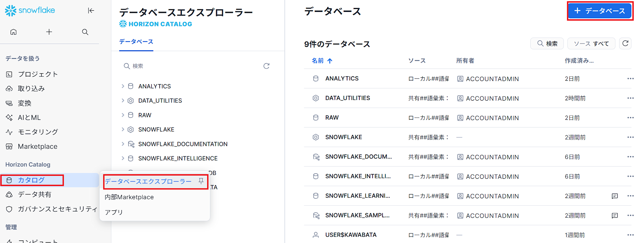Expand the ANALYTICS tree node
Screen dimensions: 644x243
(123, 86)
